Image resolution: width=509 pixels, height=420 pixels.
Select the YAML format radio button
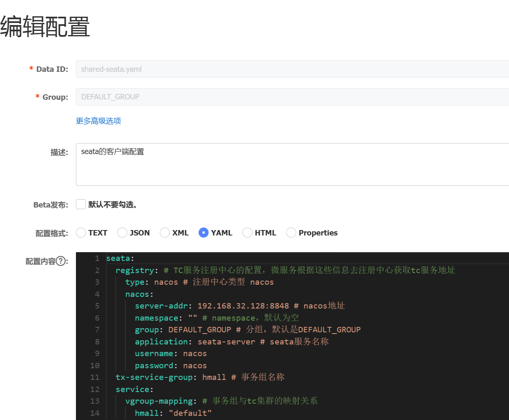(204, 233)
